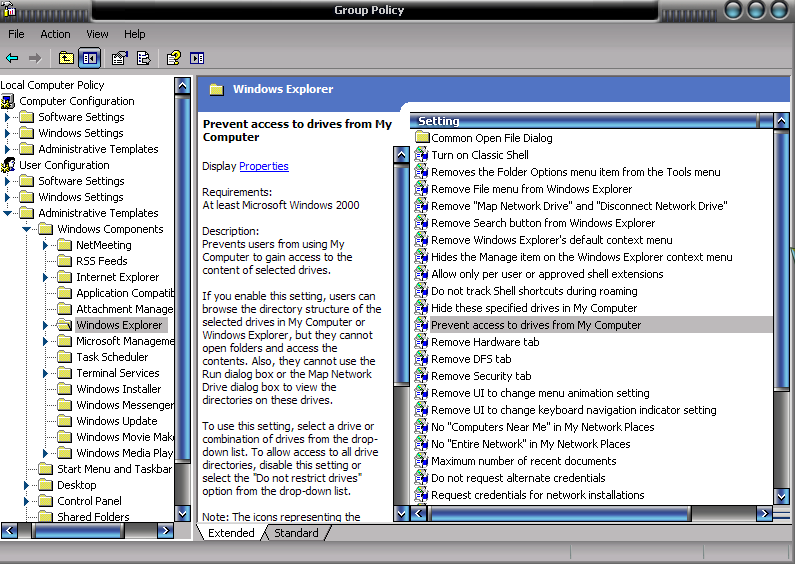The height and width of the screenshot is (564, 795).
Task: Click the settings list scroll down arrow
Action: (x=780, y=495)
